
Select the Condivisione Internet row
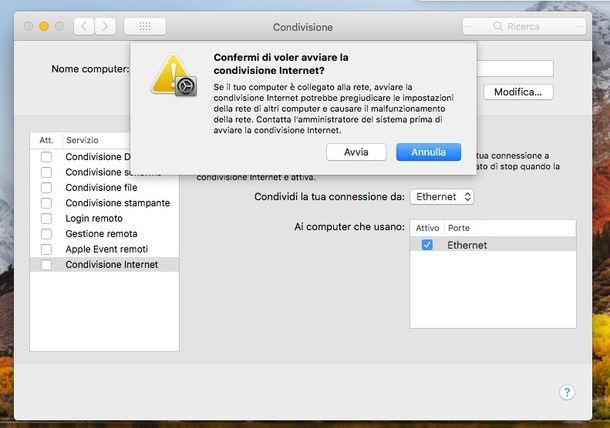tap(104, 265)
